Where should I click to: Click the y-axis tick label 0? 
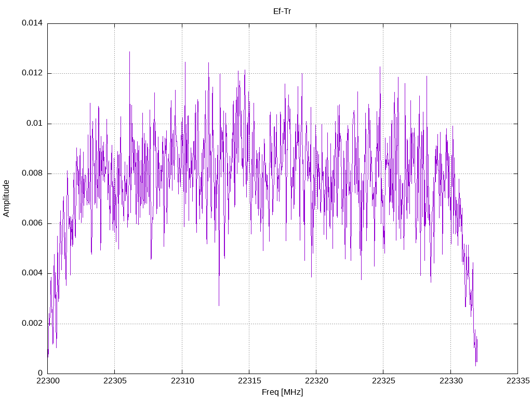pos(41,373)
